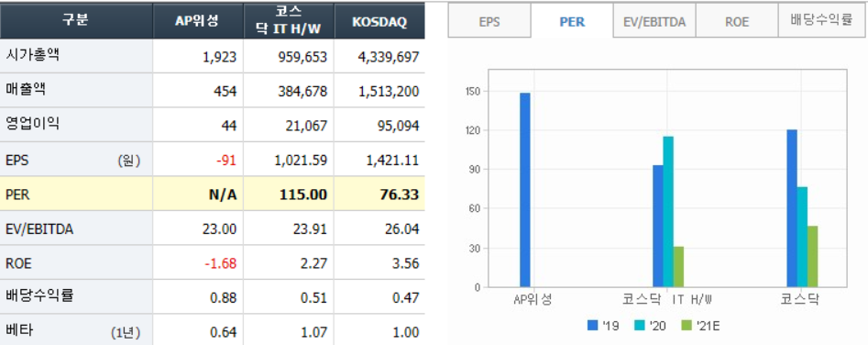Select the 배당수익률 row label
Image resolution: width=868 pixels, height=345 pixels.
[39, 296]
